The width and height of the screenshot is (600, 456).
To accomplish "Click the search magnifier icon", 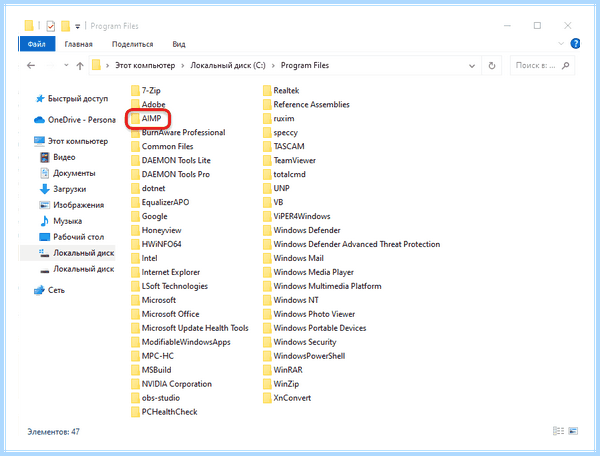I will tap(566, 66).
